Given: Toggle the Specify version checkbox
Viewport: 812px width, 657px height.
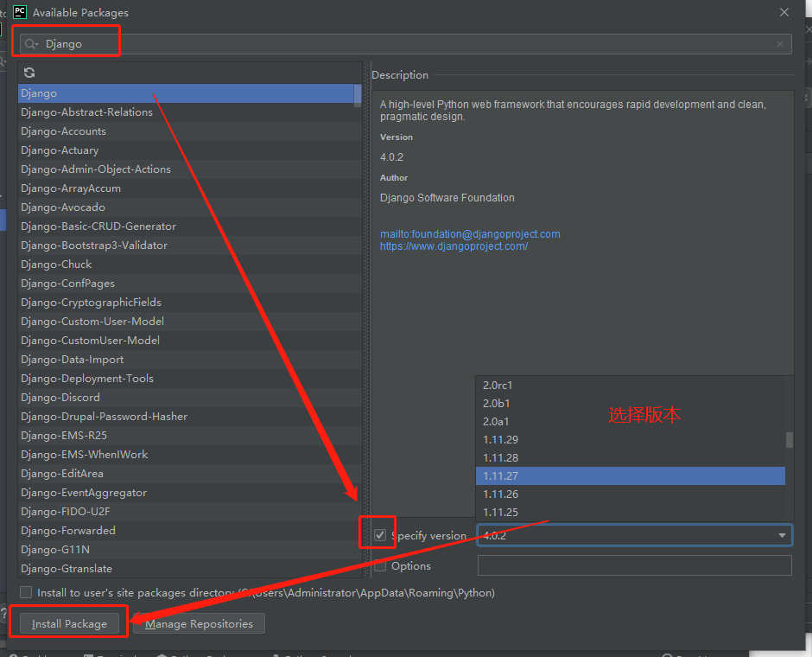Looking at the screenshot, I should (380, 535).
